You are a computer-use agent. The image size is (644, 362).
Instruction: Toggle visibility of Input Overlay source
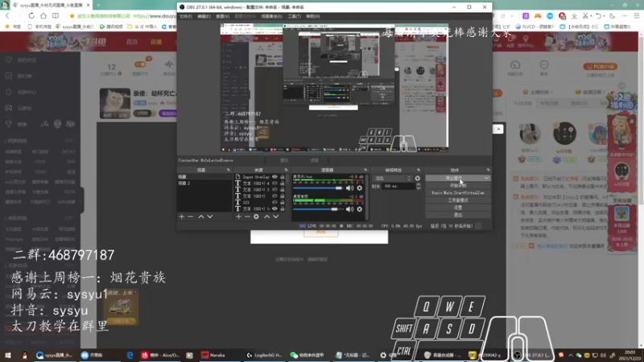pos(275,177)
